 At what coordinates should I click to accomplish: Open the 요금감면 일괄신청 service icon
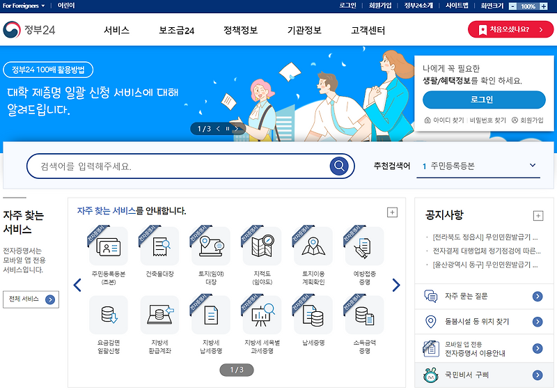pyautogui.click(x=109, y=315)
